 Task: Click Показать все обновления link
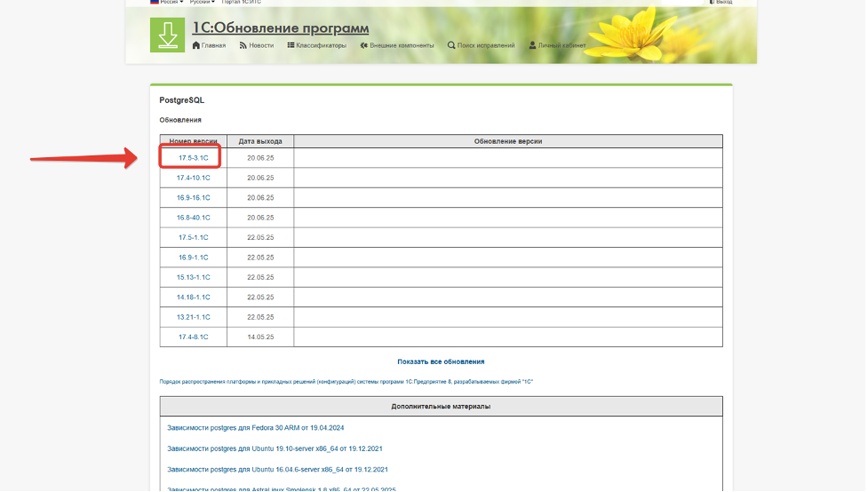tap(441, 361)
